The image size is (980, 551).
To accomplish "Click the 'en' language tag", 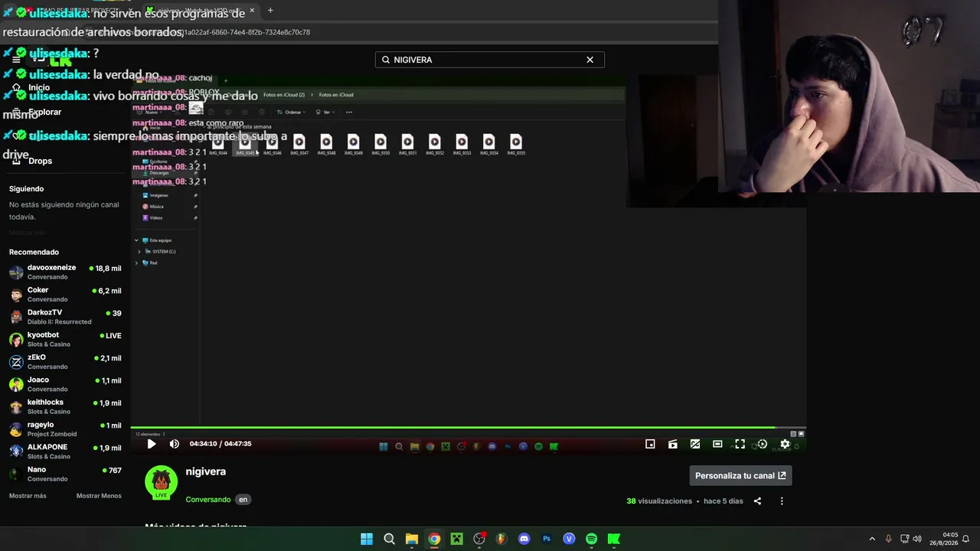I will [243, 500].
